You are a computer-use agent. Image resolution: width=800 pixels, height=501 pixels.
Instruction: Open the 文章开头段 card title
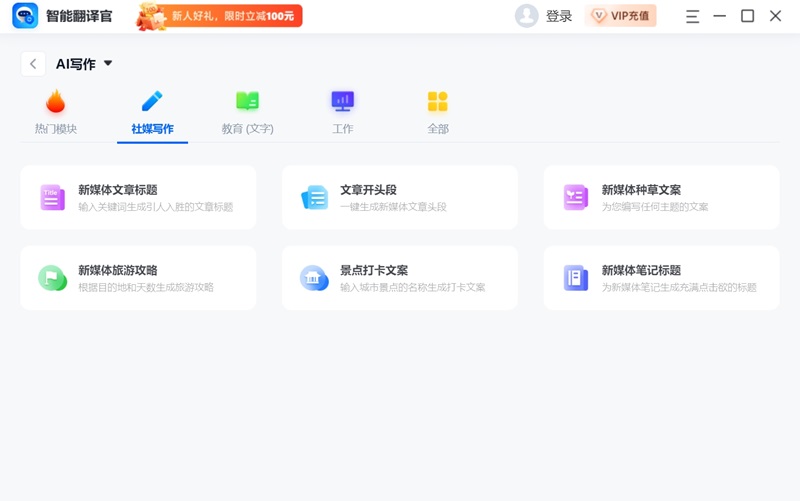(368, 190)
